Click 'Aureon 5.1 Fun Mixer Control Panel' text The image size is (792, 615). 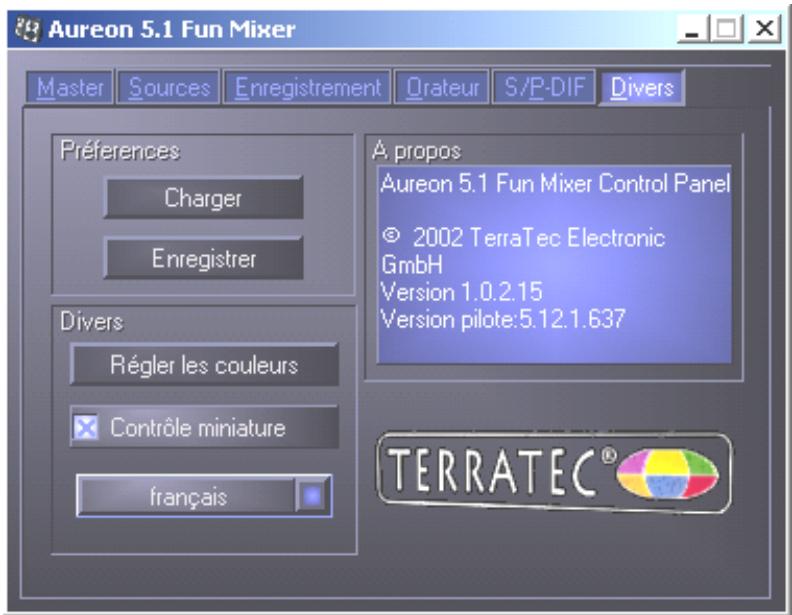tap(555, 183)
